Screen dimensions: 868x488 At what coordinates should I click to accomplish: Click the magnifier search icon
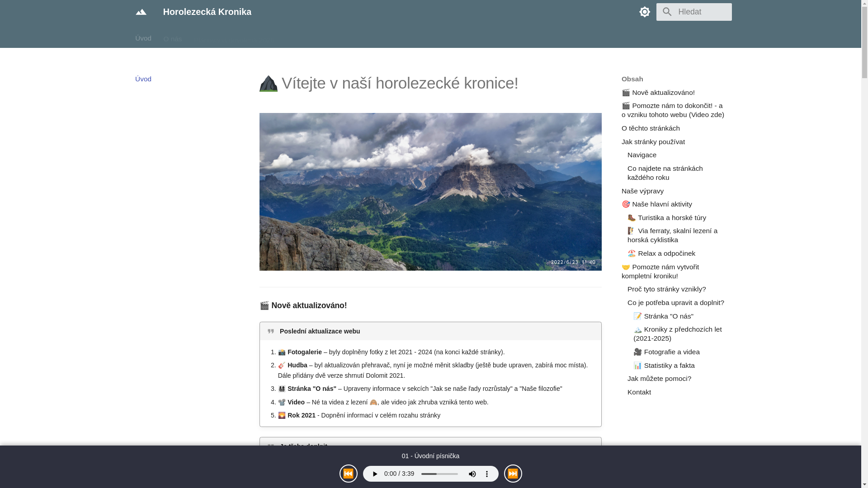coord(667,12)
